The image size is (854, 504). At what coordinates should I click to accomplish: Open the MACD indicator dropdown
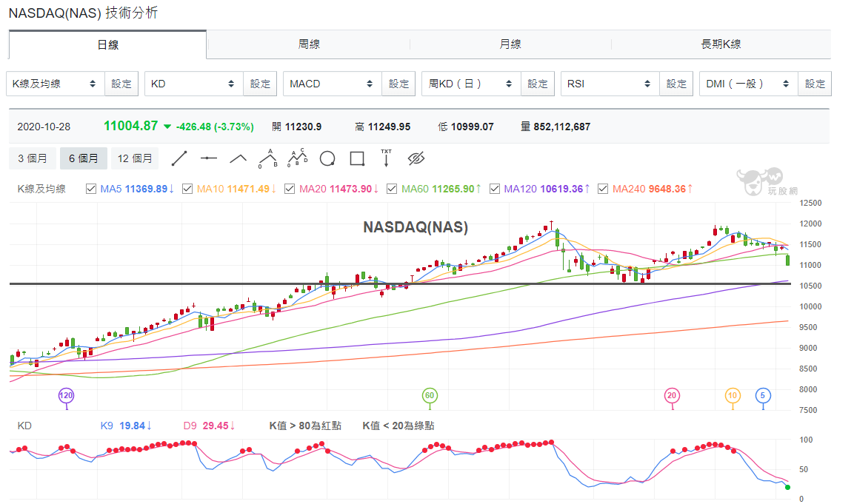333,84
